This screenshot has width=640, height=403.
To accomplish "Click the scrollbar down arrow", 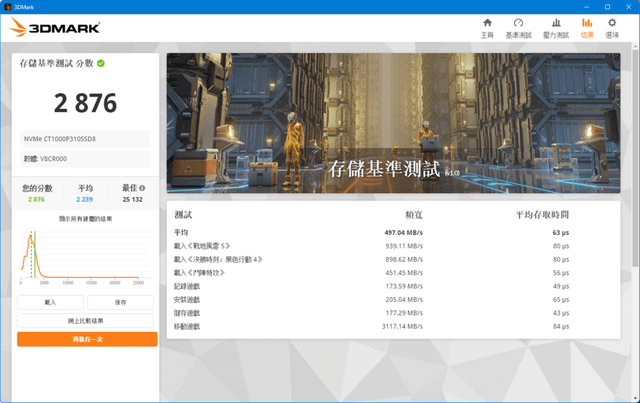I will click(x=636, y=398).
